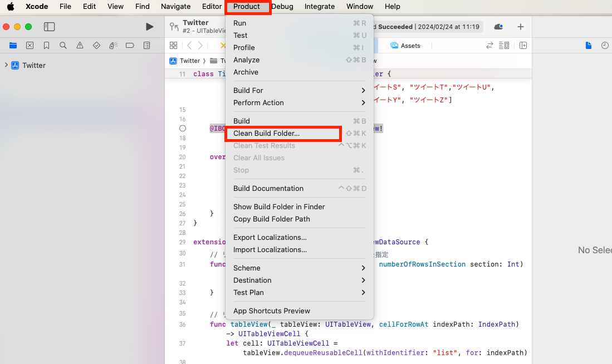Choose Archive from Product menu

[x=300, y=72]
